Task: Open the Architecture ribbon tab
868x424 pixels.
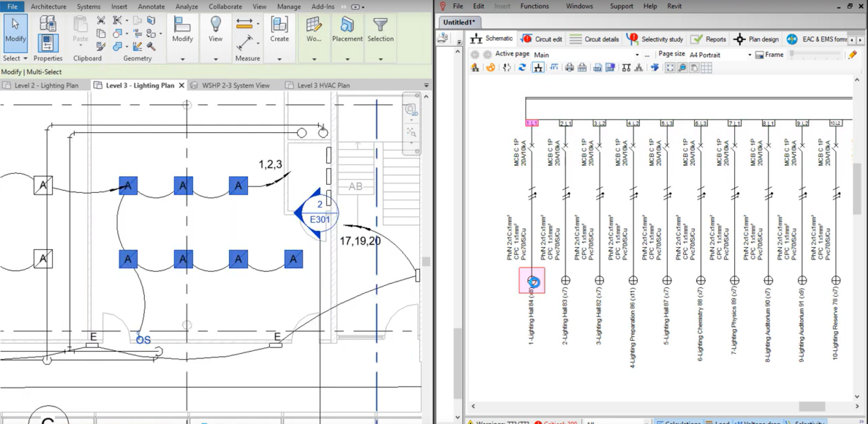Action: click(x=49, y=6)
